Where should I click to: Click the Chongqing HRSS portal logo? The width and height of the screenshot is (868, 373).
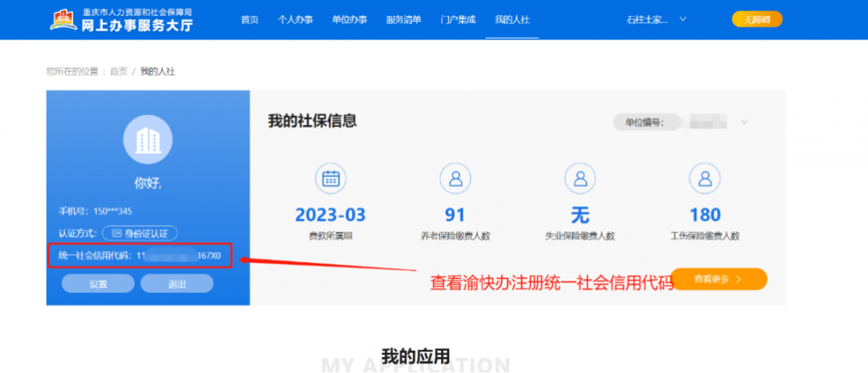point(121,20)
